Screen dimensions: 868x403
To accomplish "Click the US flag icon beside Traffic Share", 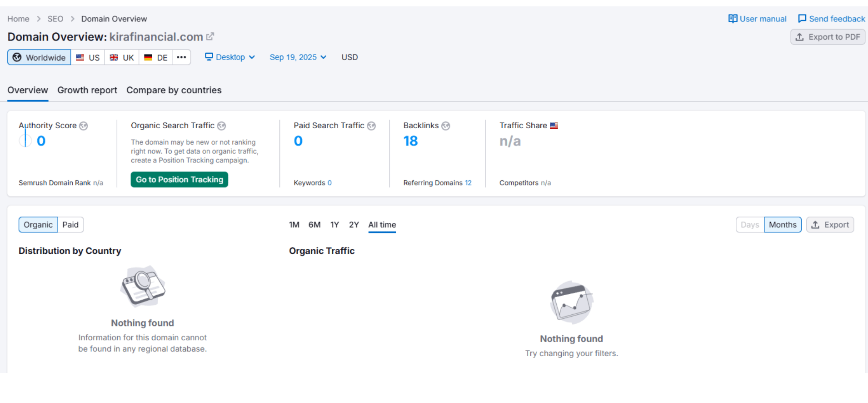I will (x=554, y=126).
